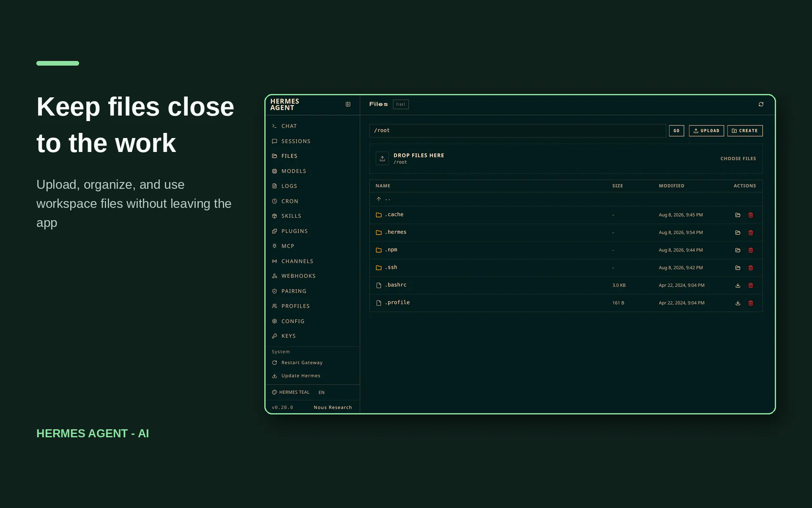The height and width of the screenshot is (508, 812).
Task: Delete the .ssh folder
Action: click(x=751, y=268)
